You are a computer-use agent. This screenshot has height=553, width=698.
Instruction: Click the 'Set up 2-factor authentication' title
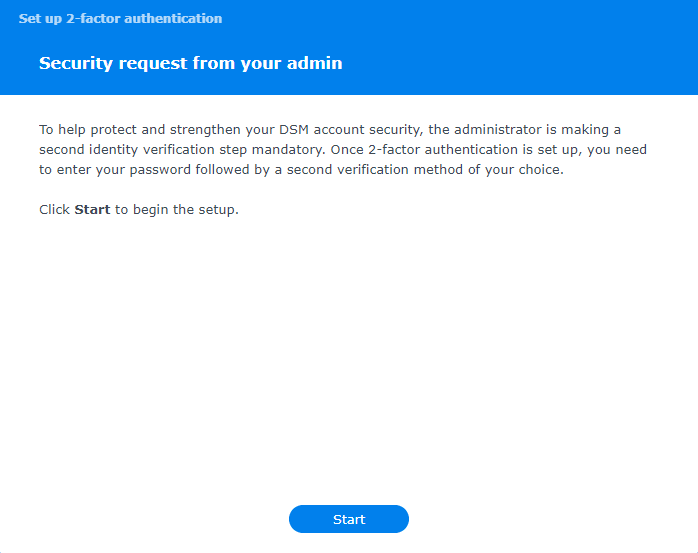[120, 18]
